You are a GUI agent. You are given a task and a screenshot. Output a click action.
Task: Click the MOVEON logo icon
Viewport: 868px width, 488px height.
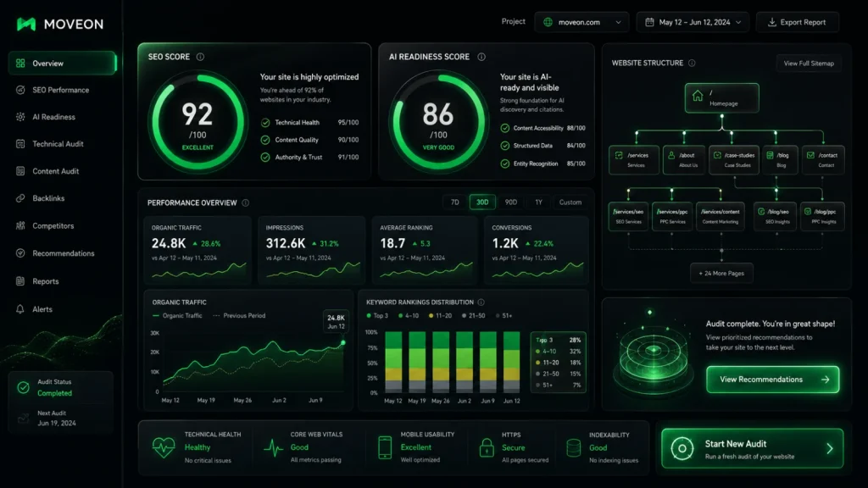[x=26, y=24]
